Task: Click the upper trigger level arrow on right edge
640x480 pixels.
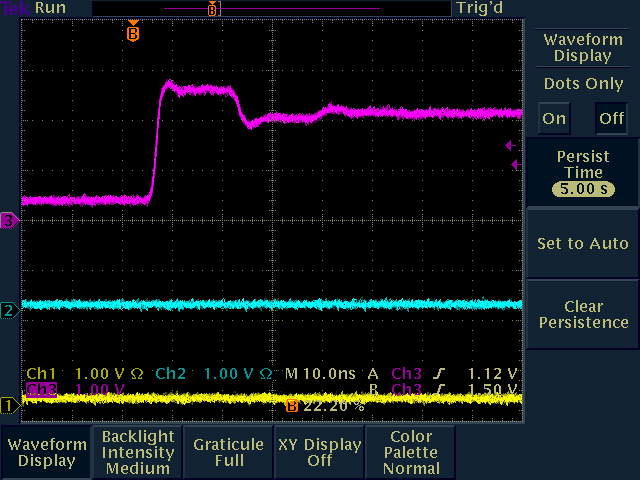Action: pyautogui.click(x=509, y=145)
